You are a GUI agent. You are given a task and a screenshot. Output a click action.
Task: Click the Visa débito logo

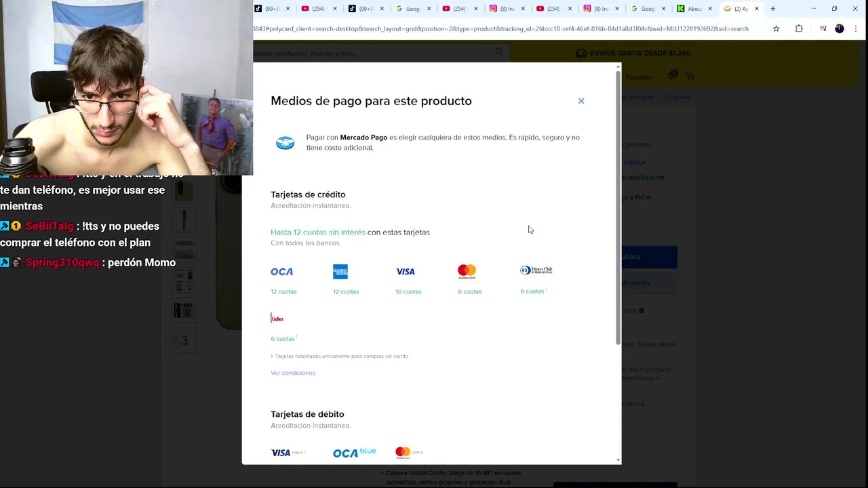pos(288,453)
